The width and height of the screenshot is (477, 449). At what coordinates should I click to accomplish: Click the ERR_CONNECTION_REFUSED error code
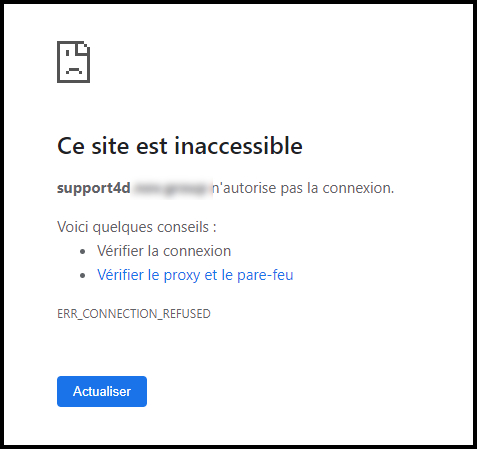click(x=134, y=314)
